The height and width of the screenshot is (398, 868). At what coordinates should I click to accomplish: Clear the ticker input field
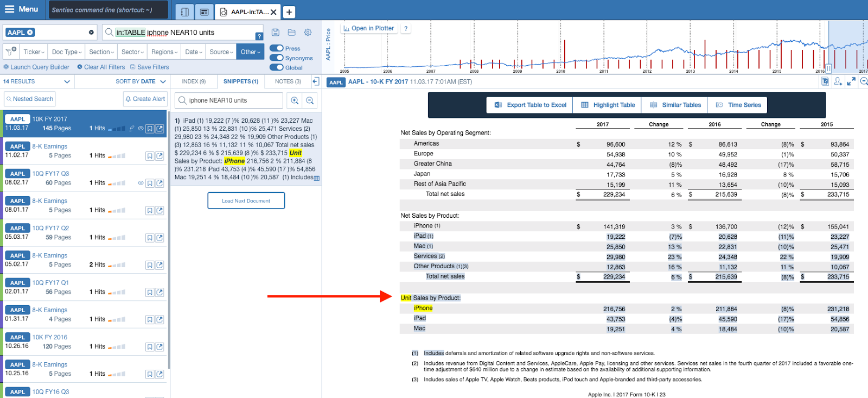91,33
